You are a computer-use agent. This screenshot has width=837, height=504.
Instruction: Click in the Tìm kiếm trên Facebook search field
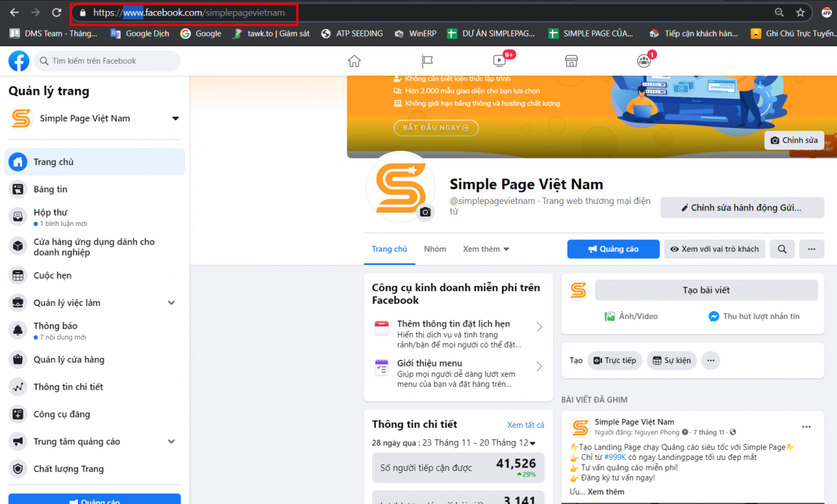point(108,61)
